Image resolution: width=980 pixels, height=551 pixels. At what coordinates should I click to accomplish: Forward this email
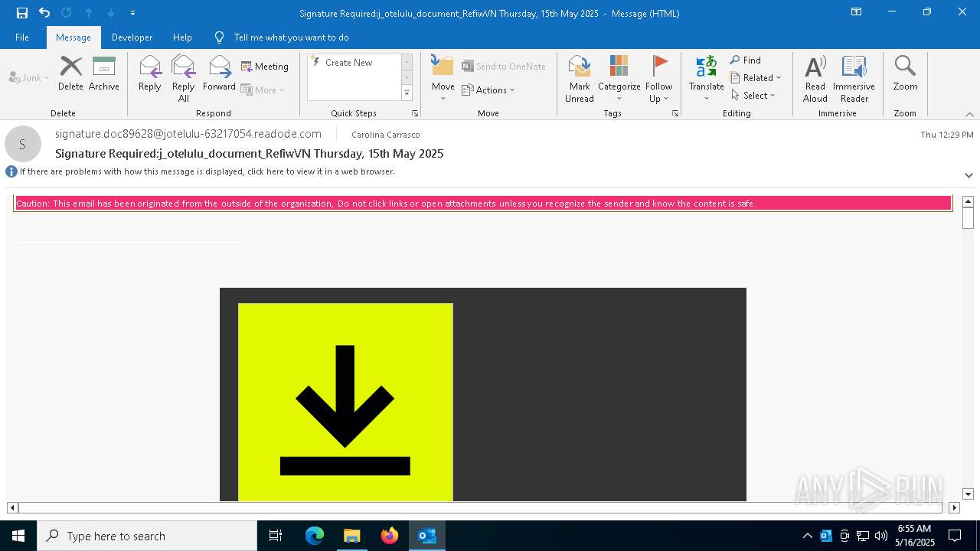[220, 74]
